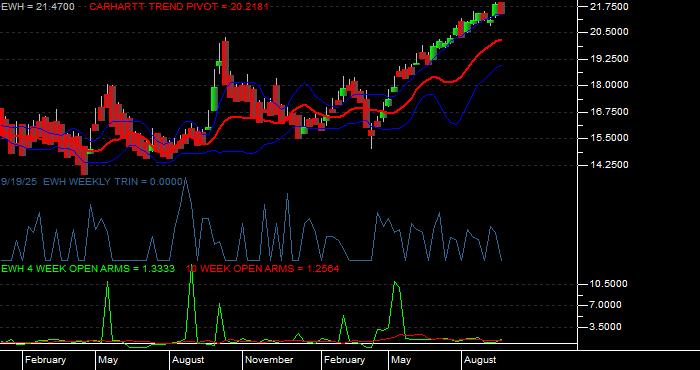Image resolution: width=700 pixels, height=370 pixels.
Task: Click the 18.0000 price axis value
Action: tap(610, 85)
